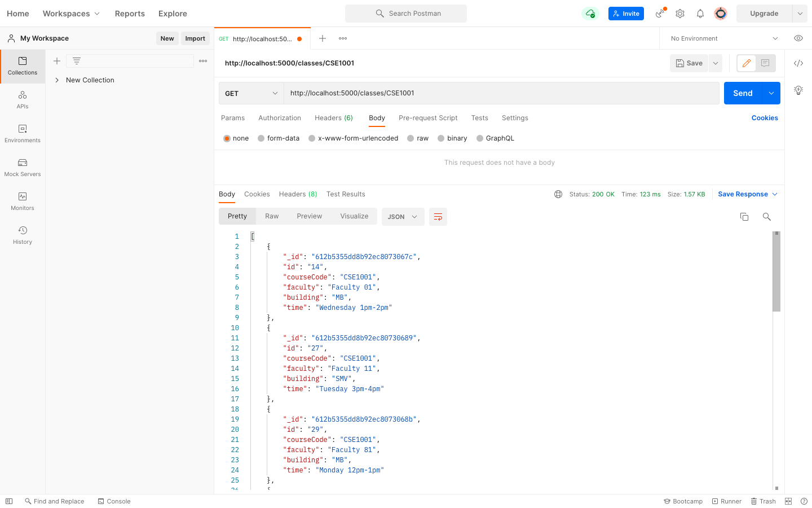Switch to the APIs sidebar panel

[23, 100]
